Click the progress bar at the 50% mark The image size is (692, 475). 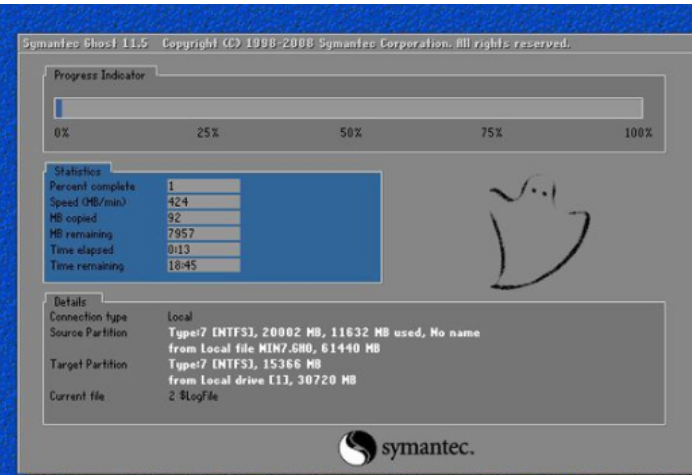(x=350, y=108)
